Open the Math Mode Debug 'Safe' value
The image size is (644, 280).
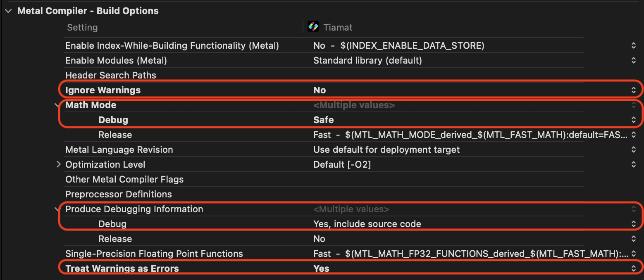[x=323, y=120]
